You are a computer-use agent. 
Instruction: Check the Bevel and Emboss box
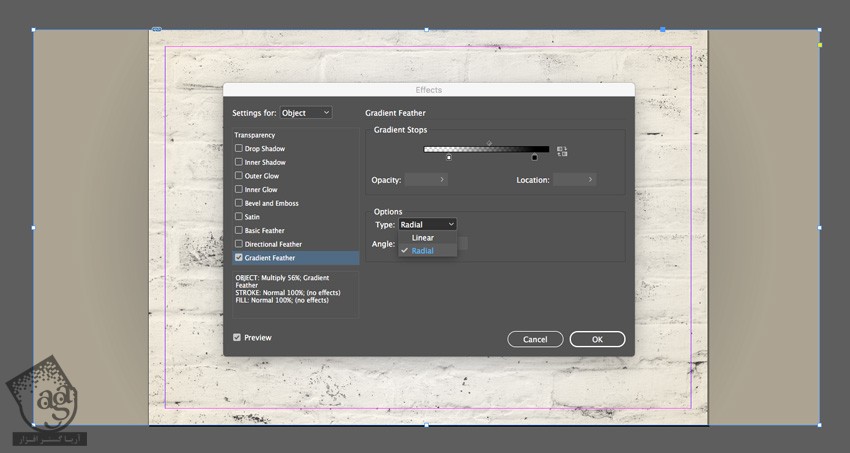[239, 203]
